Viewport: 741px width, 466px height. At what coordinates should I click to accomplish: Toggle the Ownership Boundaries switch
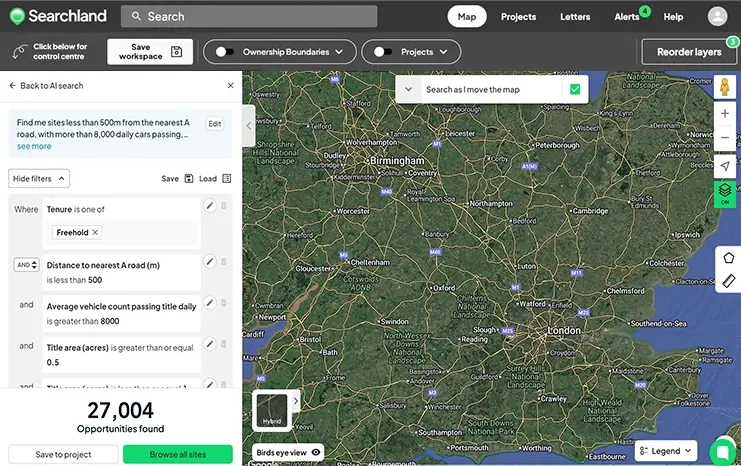click(x=224, y=52)
